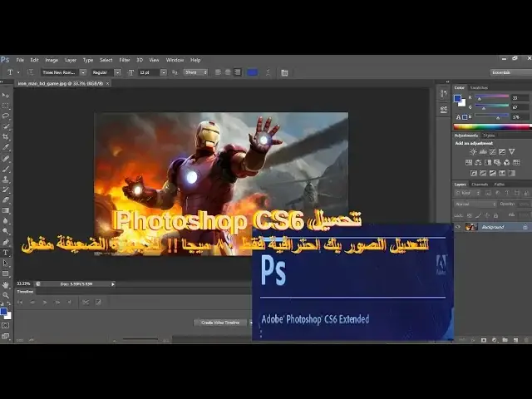
Task: Expand the status bar Doc info arrow
Action: (x=113, y=284)
